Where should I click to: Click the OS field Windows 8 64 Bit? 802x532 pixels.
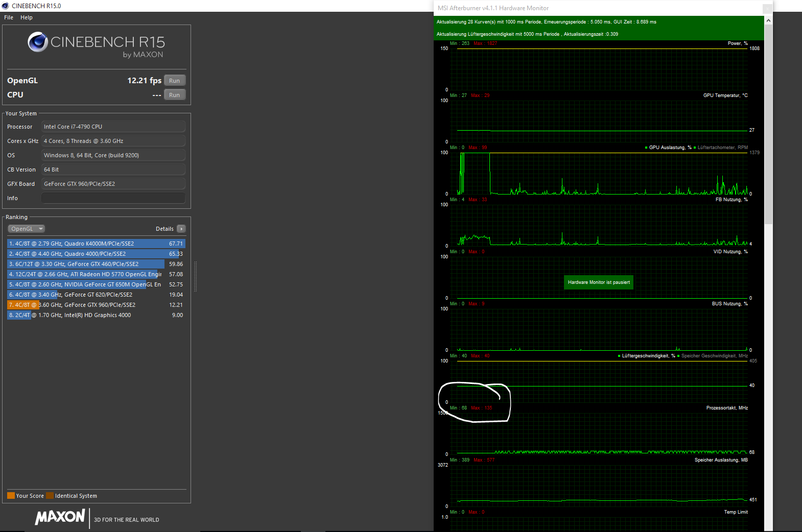[x=113, y=155]
